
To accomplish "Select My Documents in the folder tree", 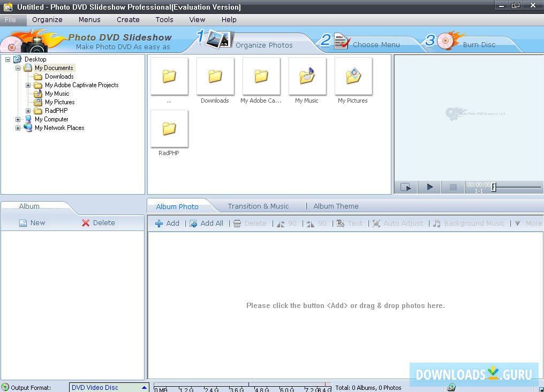I will click(x=54, y=68).
